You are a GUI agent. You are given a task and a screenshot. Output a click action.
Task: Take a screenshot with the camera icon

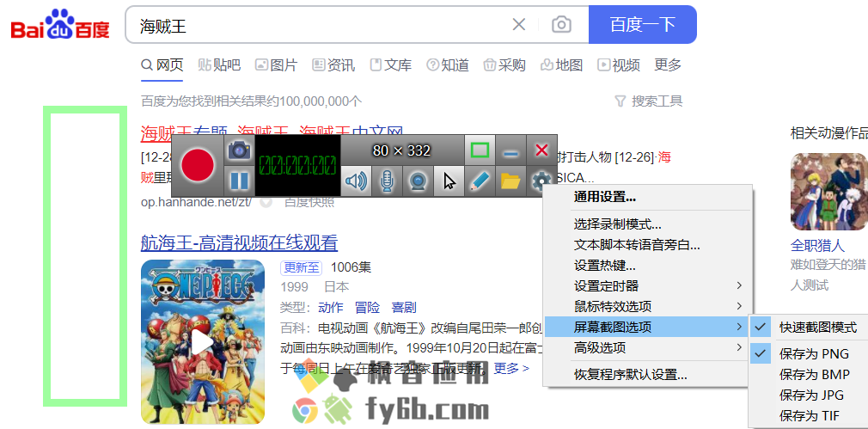pos(240,150)
